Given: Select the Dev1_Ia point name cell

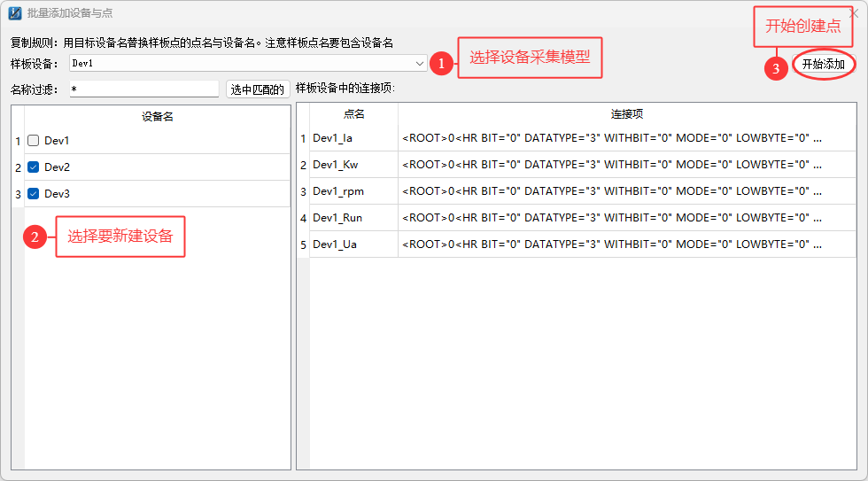Looking at the screenshot, I should point(353,138).
